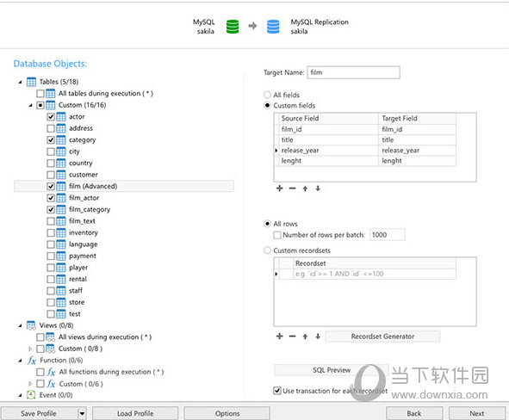Select the rental table row
The image size is (509, 420).
(x=124, y=279)
